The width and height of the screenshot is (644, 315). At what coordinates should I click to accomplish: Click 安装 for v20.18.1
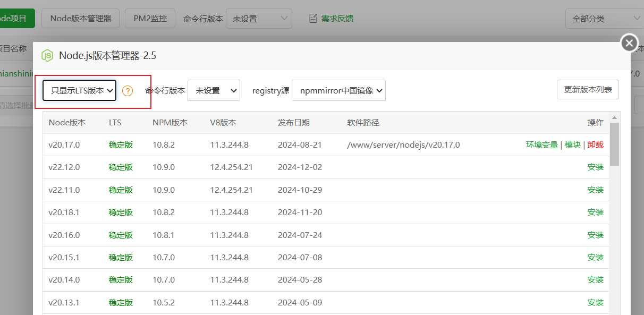(596, 212)
